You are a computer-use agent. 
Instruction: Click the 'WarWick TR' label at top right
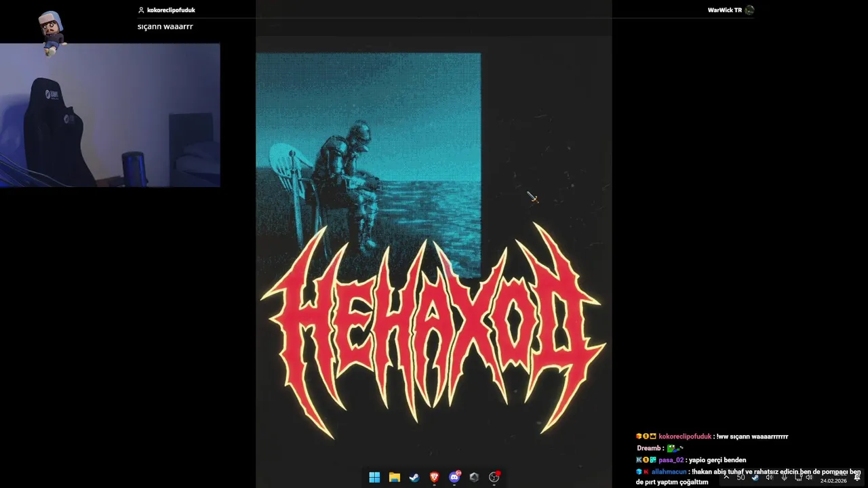(725, 10)
